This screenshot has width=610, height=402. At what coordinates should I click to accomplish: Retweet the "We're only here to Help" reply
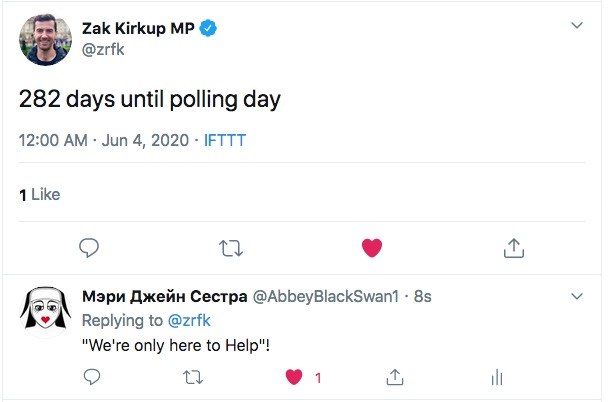(193, 378)
